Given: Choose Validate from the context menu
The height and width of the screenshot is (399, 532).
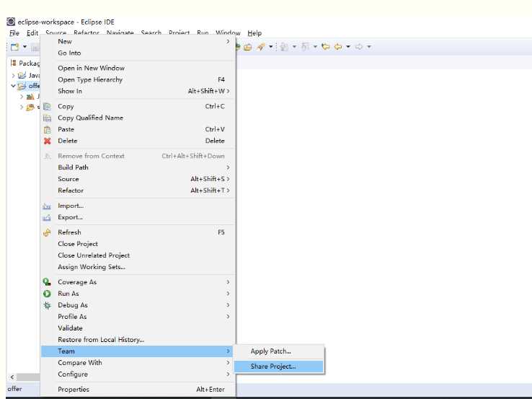Looking at the screenshot, I should point(138,328).
